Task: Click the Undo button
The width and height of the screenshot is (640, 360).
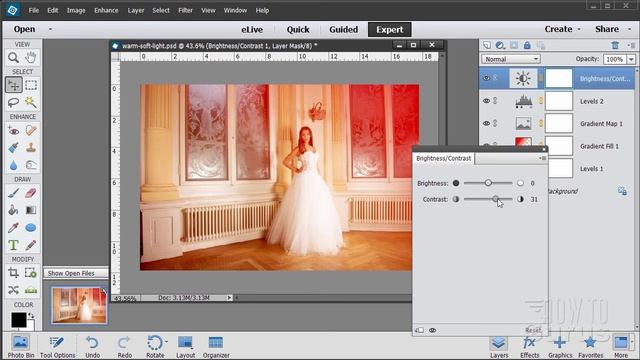Action: coord(93,347)
